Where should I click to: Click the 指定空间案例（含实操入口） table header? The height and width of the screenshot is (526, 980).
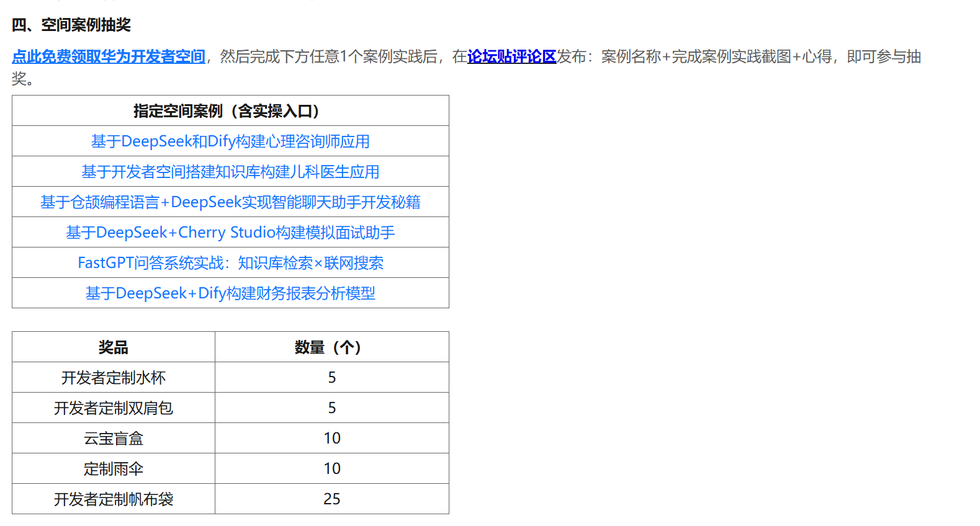[x=230, y=111]
